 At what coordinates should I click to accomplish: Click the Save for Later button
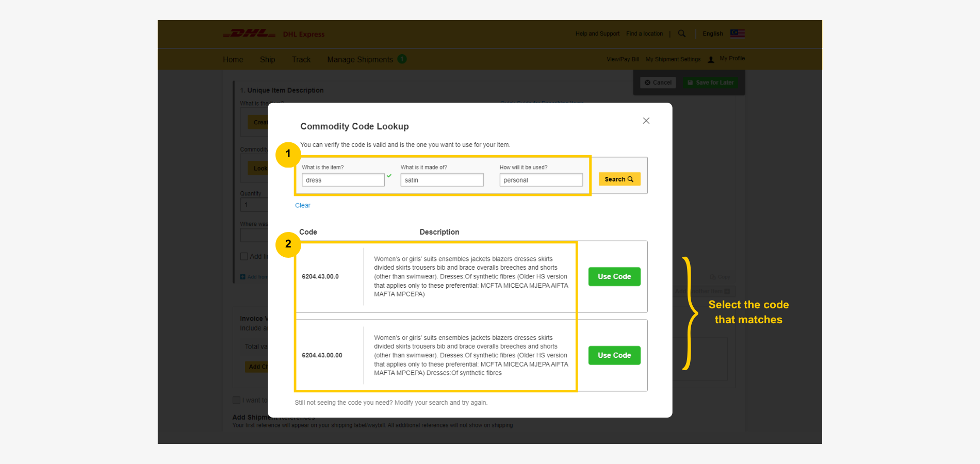click(710, 82)
